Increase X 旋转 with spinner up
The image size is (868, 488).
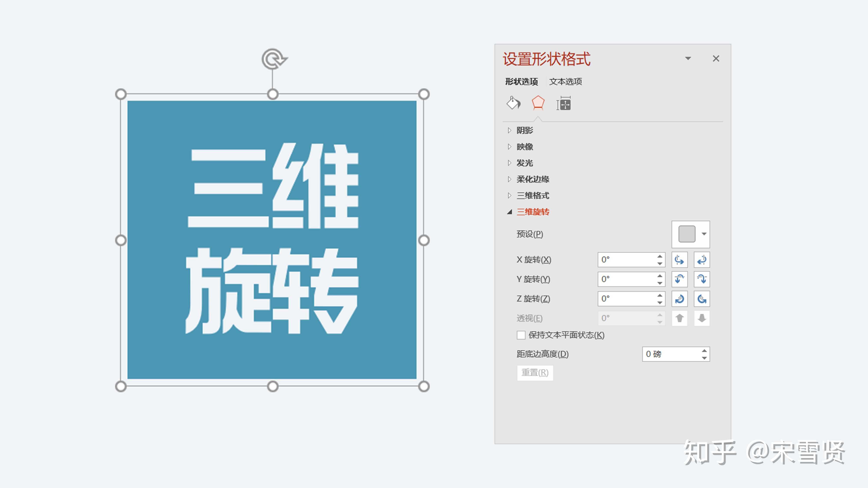click(x=660, y=256)
